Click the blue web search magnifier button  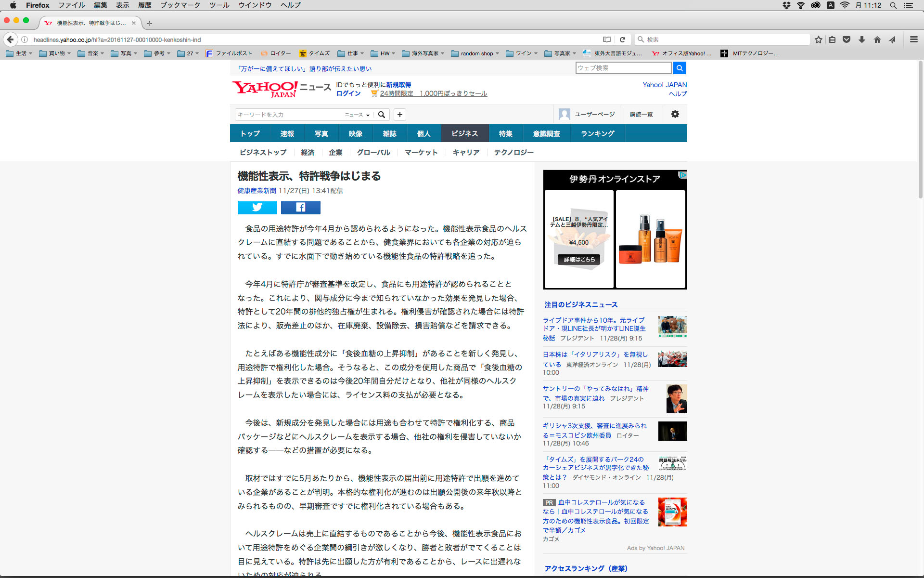[x=679, y=68]
